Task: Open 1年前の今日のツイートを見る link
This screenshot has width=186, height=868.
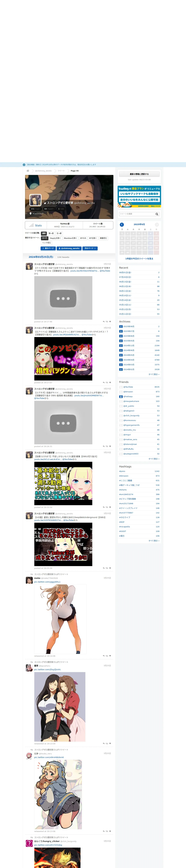Action: [139, 259]
